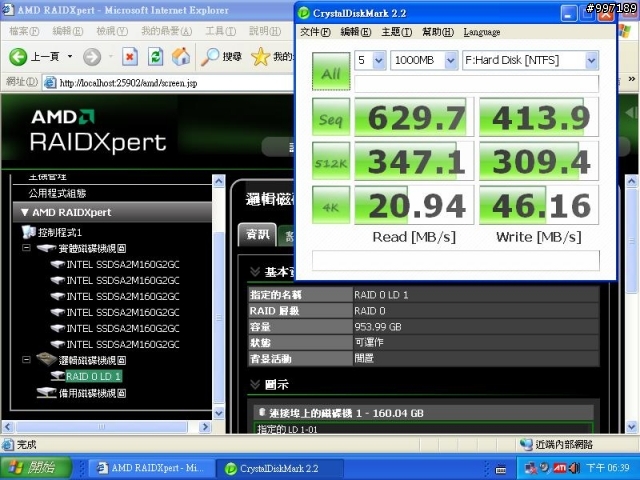Collapse basic info section chevron
640x480 pixels.
pyautogui.click(x=255, y=271)
